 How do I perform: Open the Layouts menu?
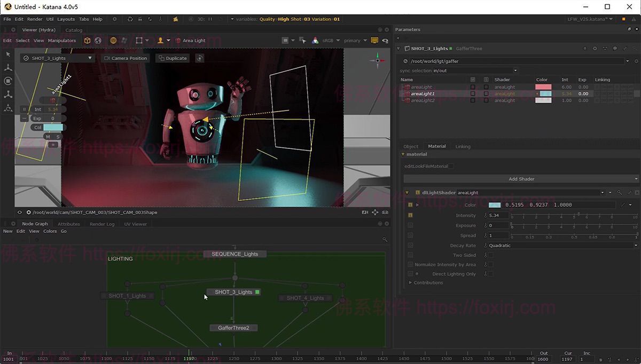(x=66, y=19)
